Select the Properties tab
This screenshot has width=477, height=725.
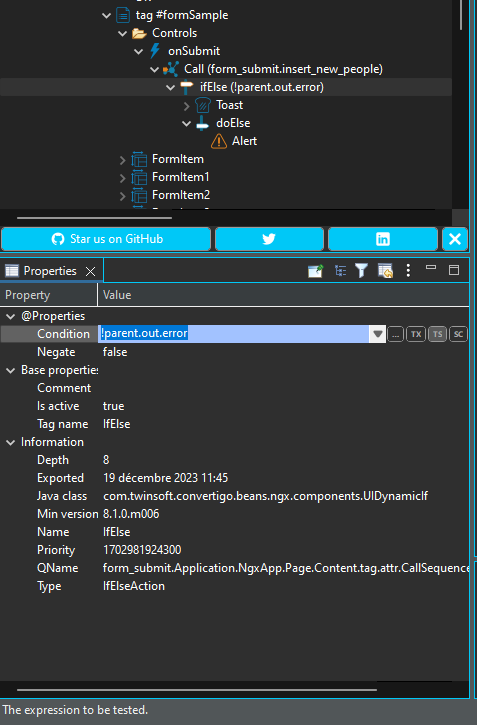49,271
